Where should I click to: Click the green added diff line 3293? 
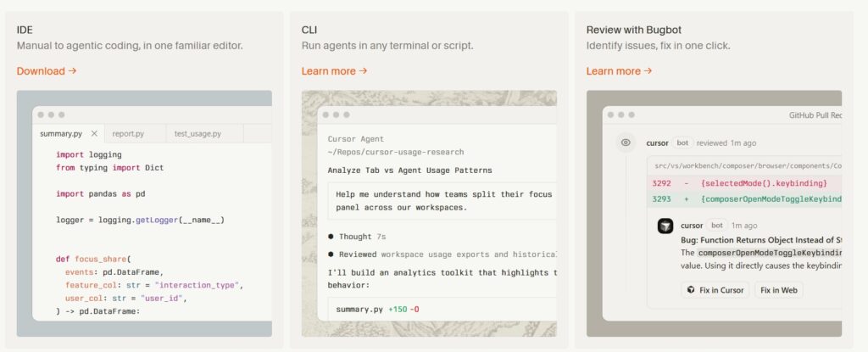[744, 199]
